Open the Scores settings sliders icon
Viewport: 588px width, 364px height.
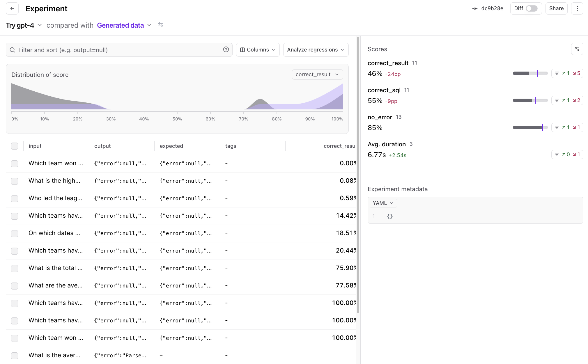pyautogui.click(x=577, y=49)
